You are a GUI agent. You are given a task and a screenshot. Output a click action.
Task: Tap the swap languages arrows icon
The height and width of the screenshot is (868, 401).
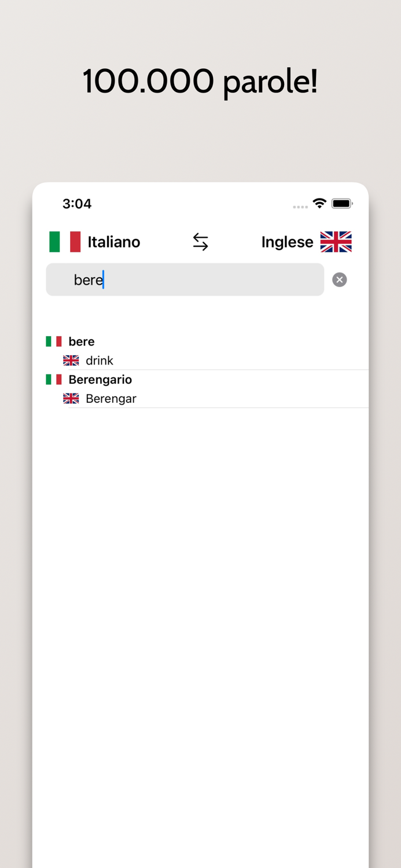[200, 241]
